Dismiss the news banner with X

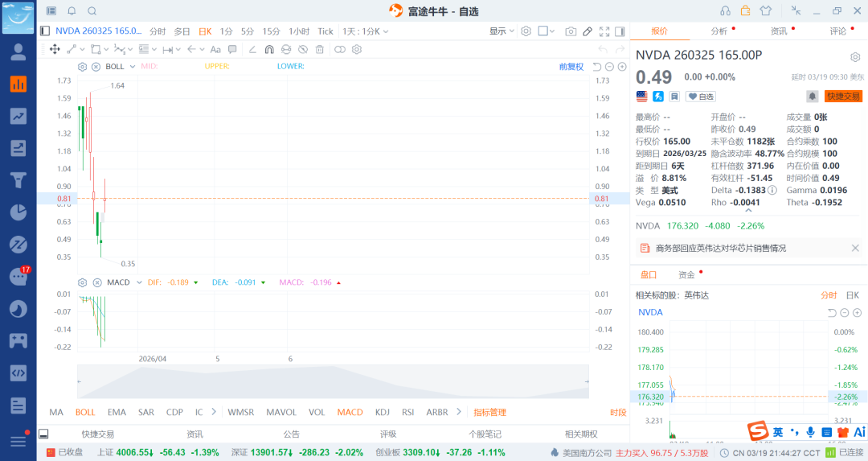855,249
